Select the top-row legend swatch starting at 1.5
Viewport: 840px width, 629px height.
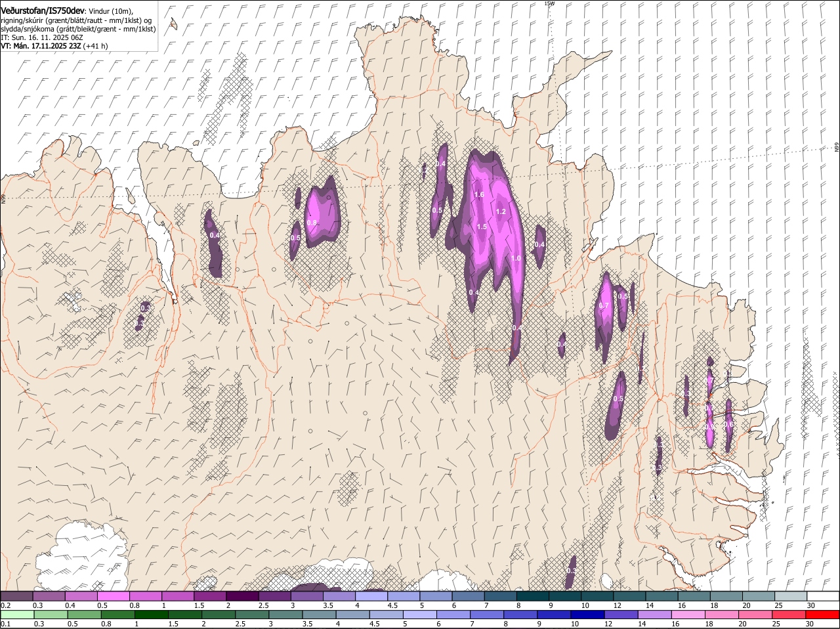click(x=210, y=596)
